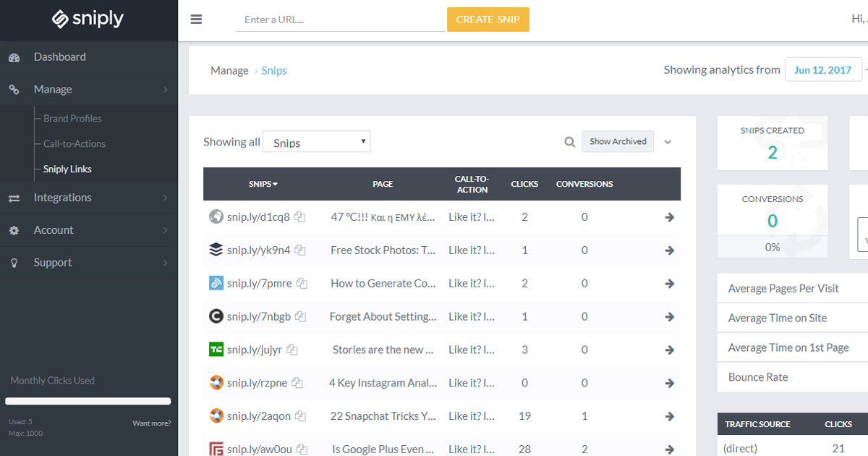Viewport: 868px width, 456px height.
Task: Click the Sniply logo
Action: (88, 20)
